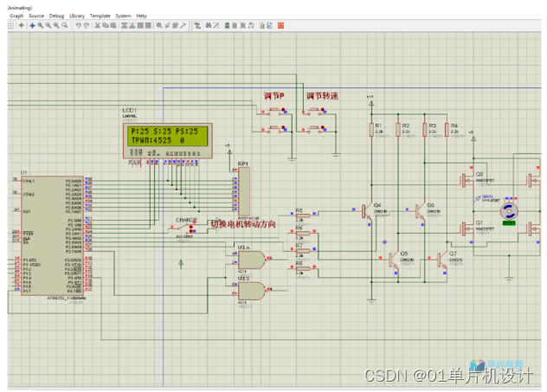The image size is (547, 392).
Task: Click the 调节转速 text label
Action: 322,96
